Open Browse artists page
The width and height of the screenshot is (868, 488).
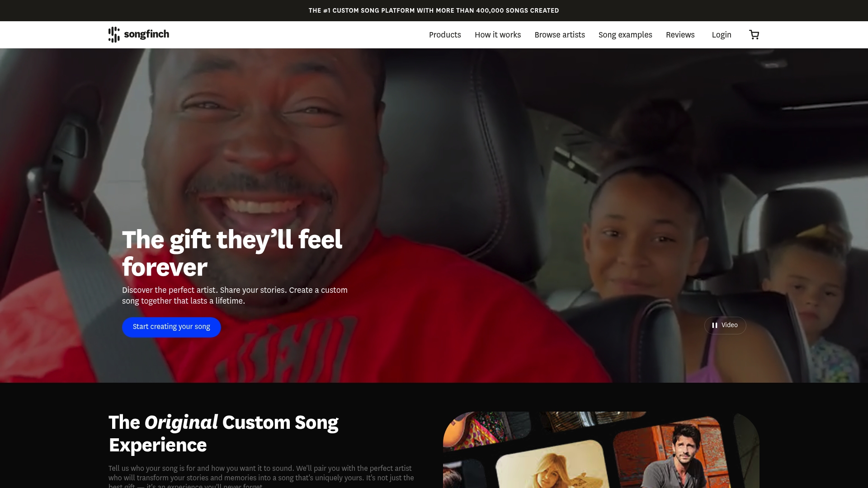pos(559,35)
